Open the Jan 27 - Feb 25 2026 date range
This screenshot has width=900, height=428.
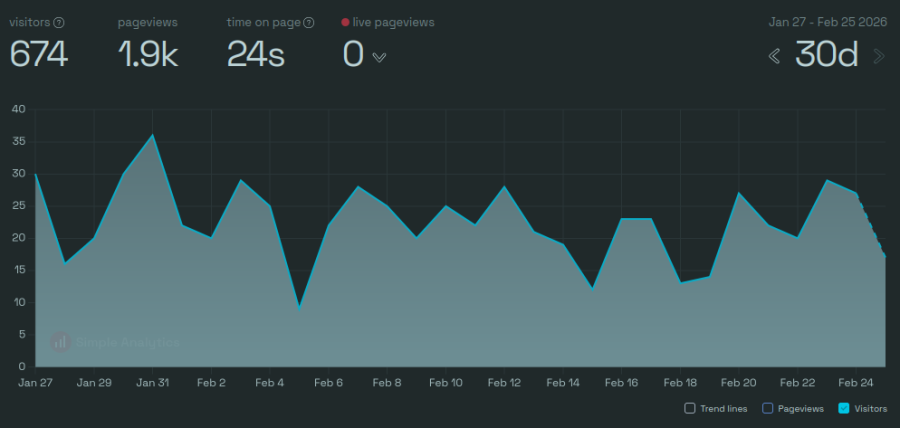coord(828,22)
